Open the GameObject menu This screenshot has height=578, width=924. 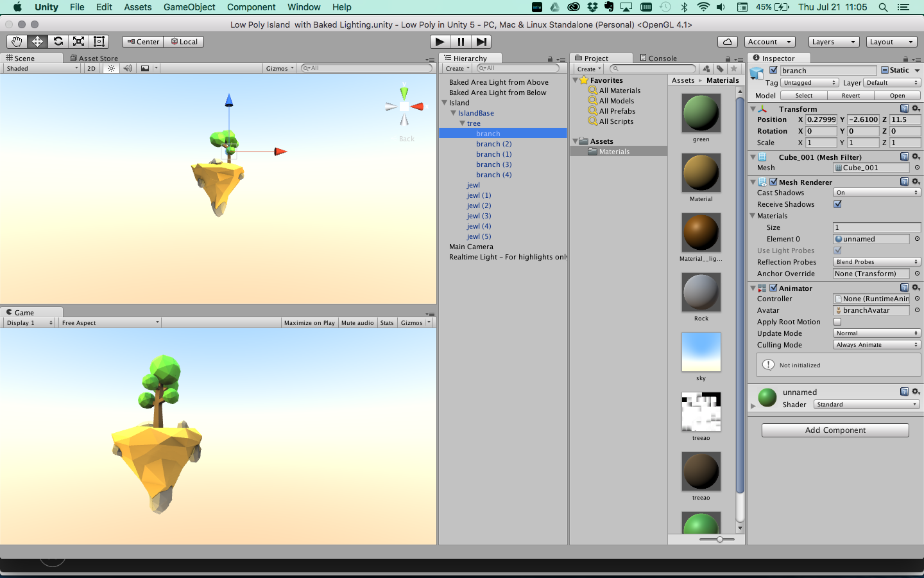pos(189,7)
